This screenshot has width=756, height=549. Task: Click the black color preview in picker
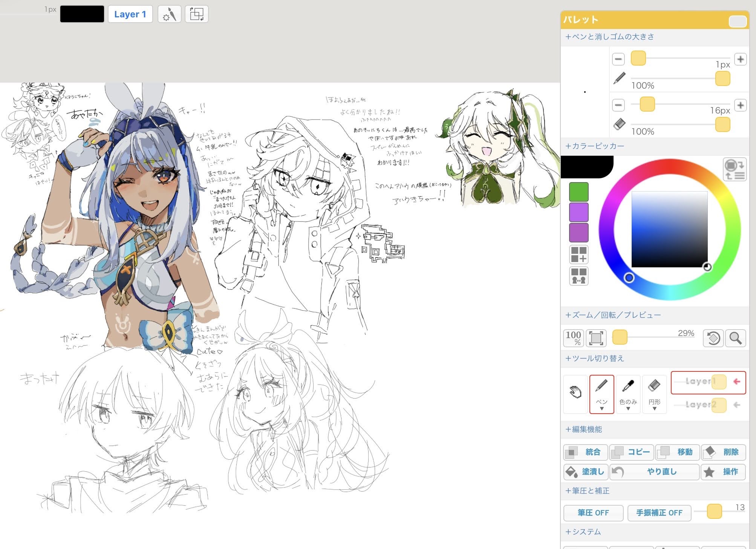point(587,167)
